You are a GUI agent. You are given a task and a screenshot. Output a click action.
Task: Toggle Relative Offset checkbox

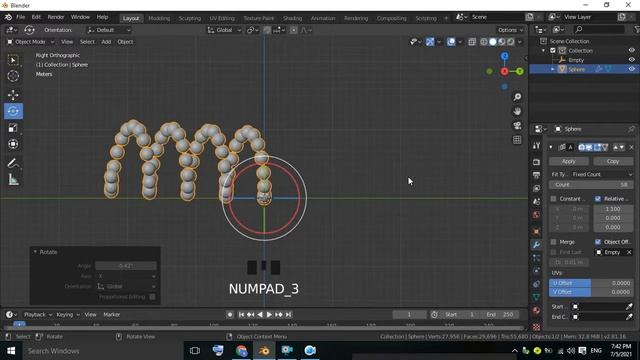coord(598,199)
